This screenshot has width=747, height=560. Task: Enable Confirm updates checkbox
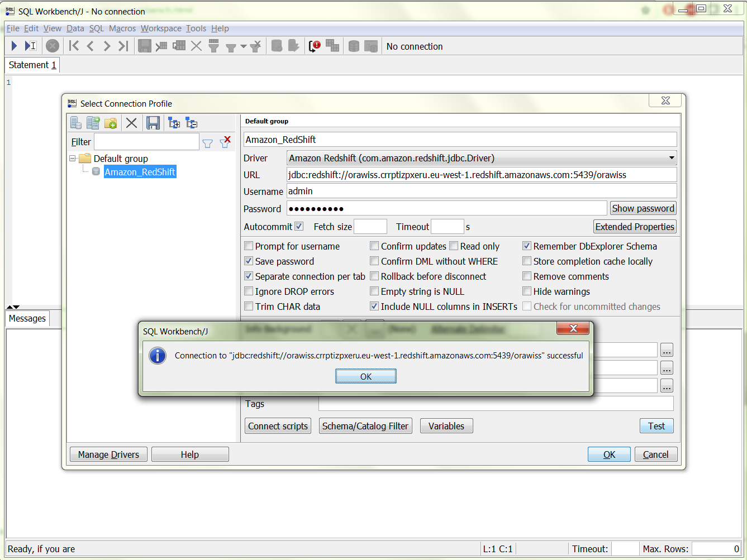click(x=374, y=246)
